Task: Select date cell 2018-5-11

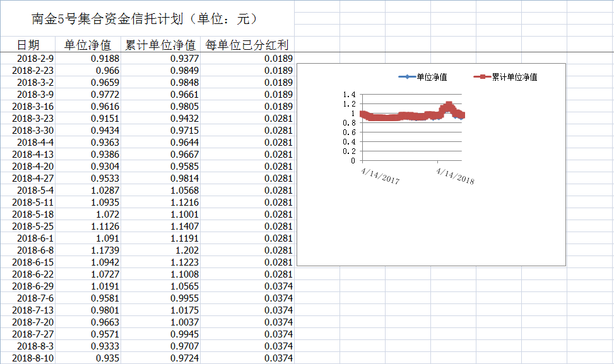Action: [x=28, y=203]
